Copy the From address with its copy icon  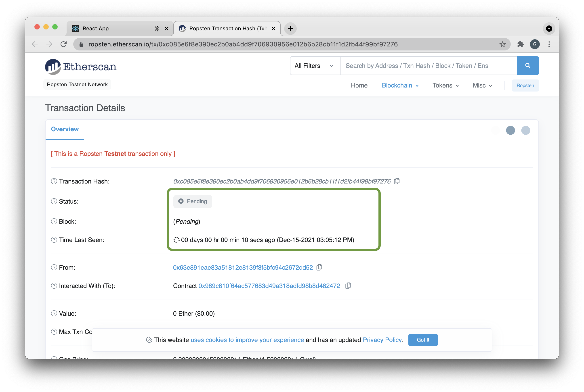[319, 267]
